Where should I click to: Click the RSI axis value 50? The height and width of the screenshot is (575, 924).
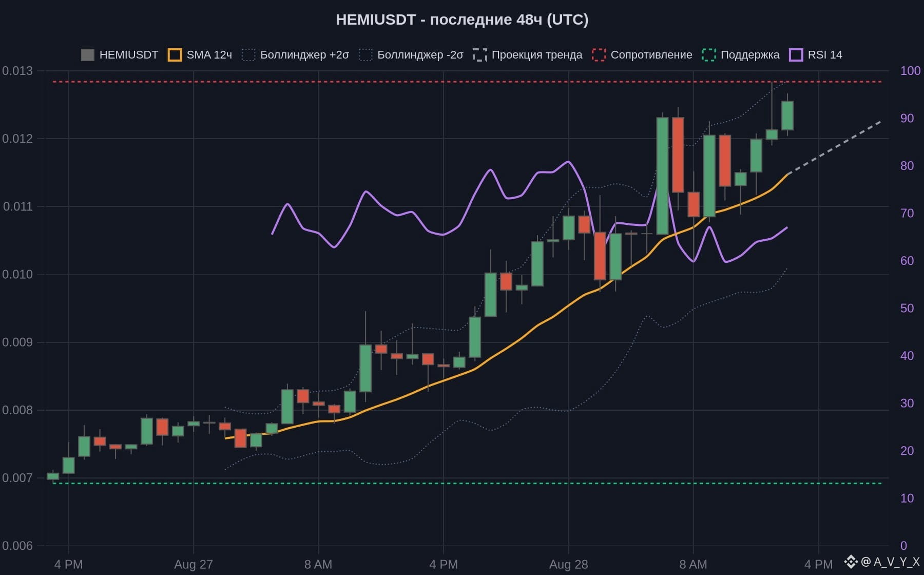coord(907,308)
